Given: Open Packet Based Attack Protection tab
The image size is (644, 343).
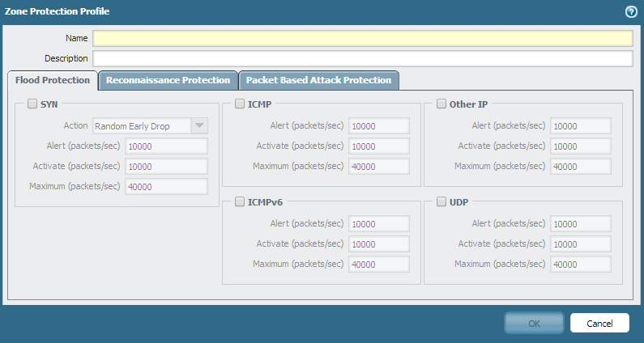Looking at the screenshot, I should [318, 80].
